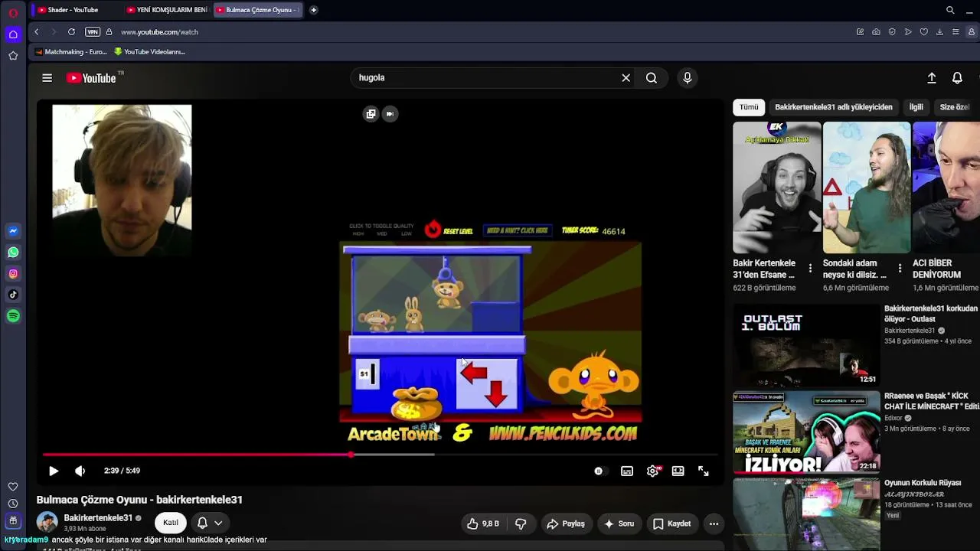Open YouTube Videolarını bookmark
Screen dimensions: 980x551
click(x=149, y=52)
